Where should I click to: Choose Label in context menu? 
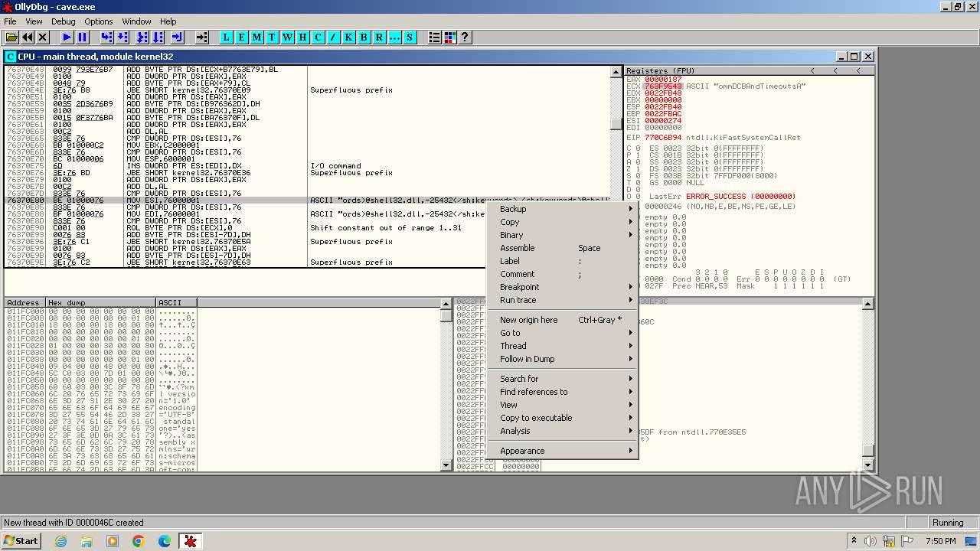(563, 261)
